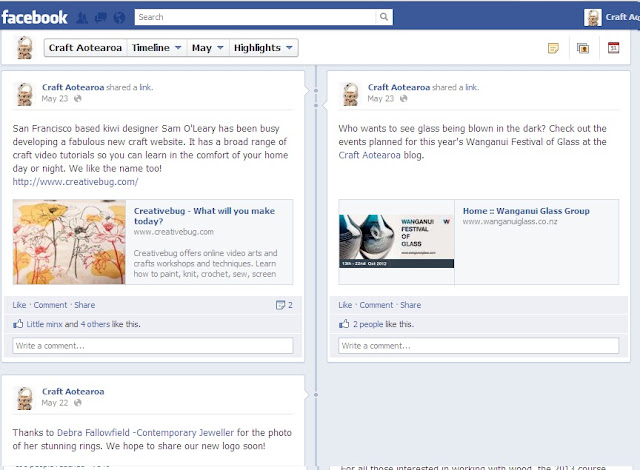Click www.wanganuiglass.co.nz text in link preview

510,222
